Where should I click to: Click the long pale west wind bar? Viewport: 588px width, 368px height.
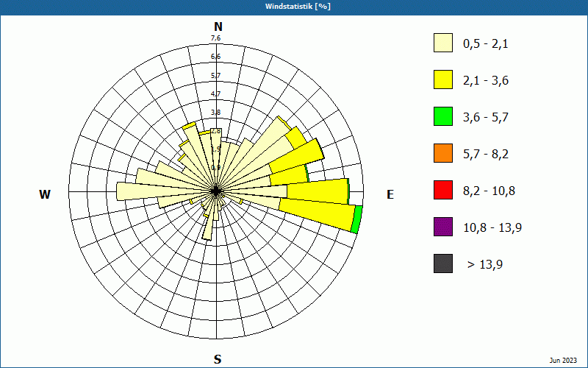coord(165,191)
